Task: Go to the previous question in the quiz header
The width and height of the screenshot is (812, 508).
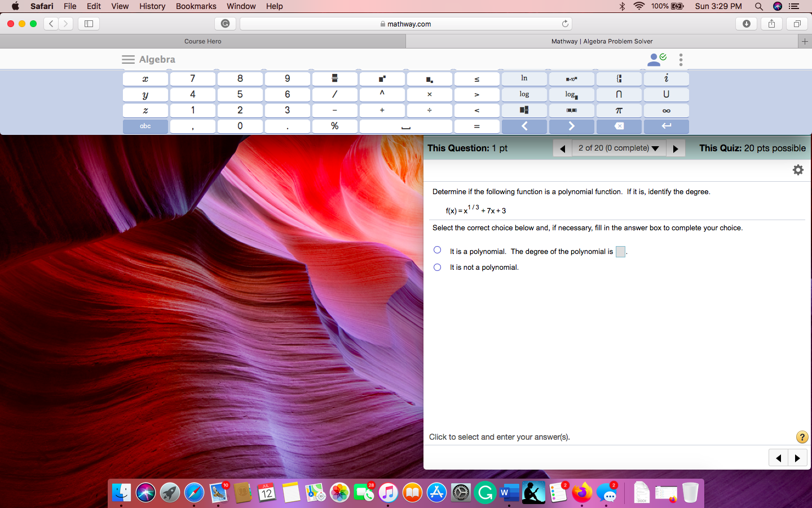Action: (x=562, y=148)
